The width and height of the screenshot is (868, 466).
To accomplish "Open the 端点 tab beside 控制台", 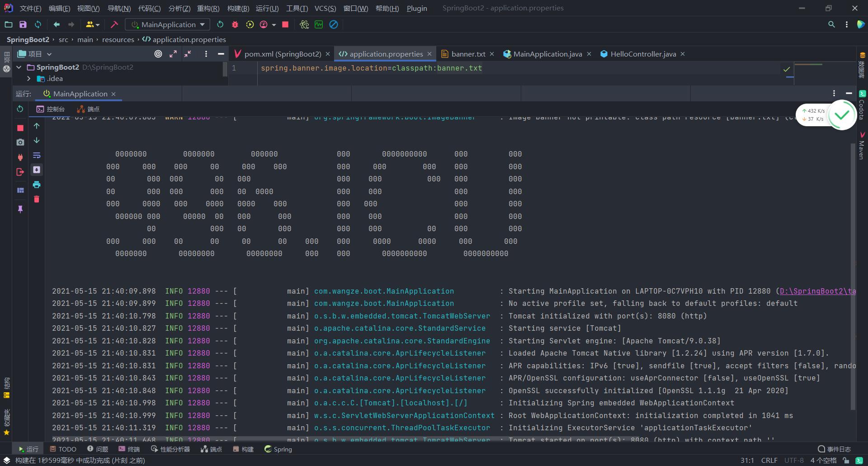I will pos(88,109).
